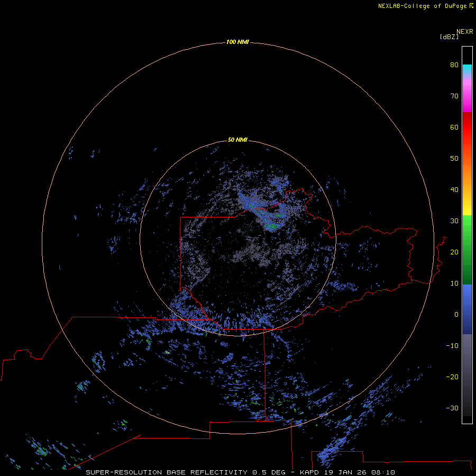The width and height of the screenshot is (476, 476).
Task: Click the 60 dBZ scale value
Action: pos(454,127)
